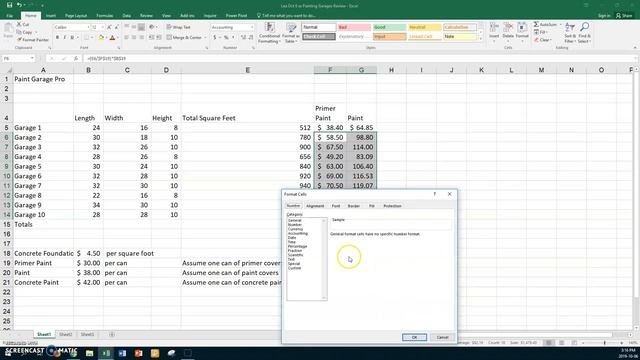Open the Font name dropdown
This screenshot has width=640, height=360.
[x=88, y=27]
